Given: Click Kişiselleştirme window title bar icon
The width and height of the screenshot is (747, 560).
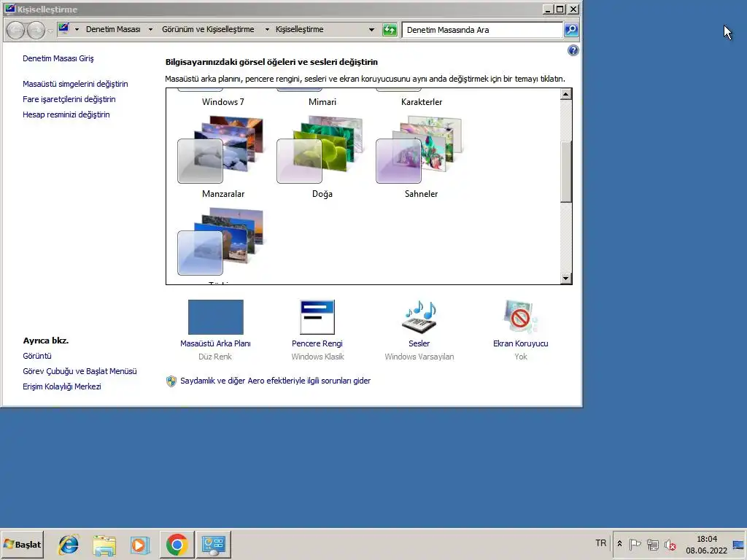Looking at the screenshot, I should [9, 9].
